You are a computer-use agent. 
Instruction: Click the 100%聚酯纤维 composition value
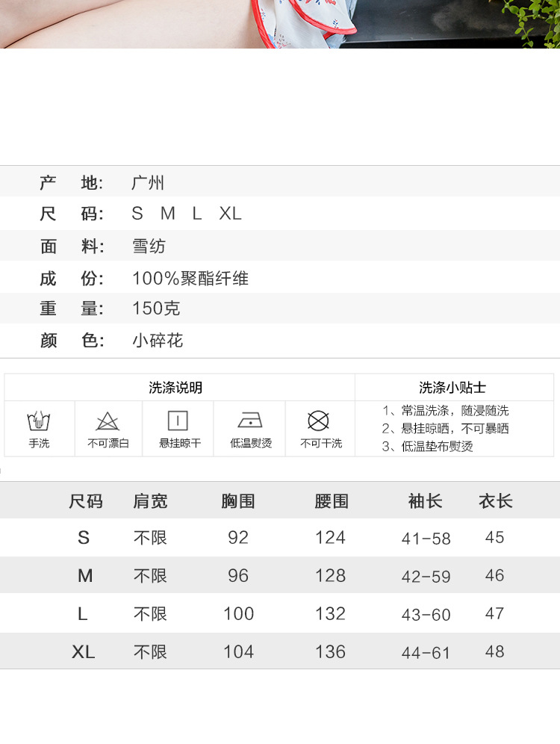tap(190, 279)
